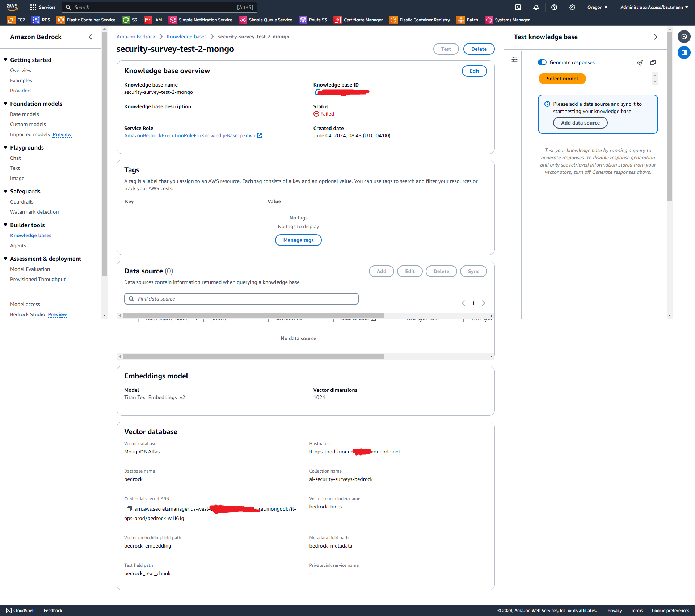Open the settings gear icon
Image resolution: width=695 pixels, height=616 pixels.
pos(572,7)
